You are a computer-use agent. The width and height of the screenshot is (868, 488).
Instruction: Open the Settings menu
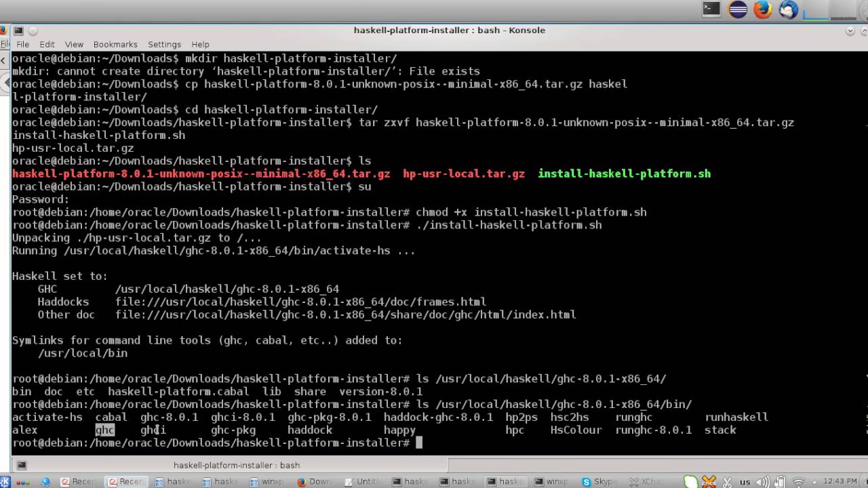[164, 44]
